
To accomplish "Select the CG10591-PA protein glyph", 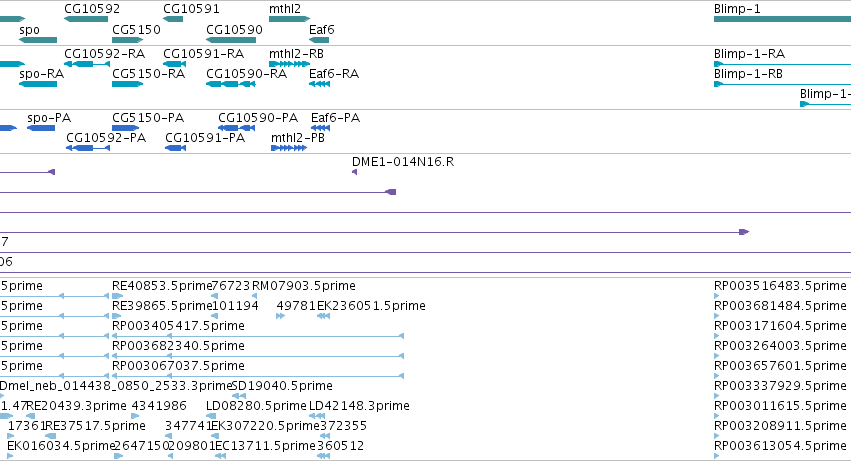I will click(x=175, y=148).
